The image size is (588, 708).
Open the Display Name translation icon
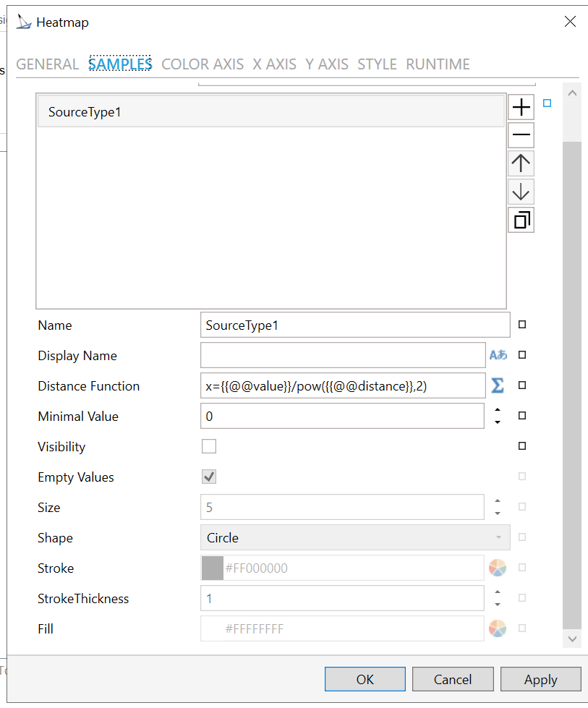click(x=498, y=355)
